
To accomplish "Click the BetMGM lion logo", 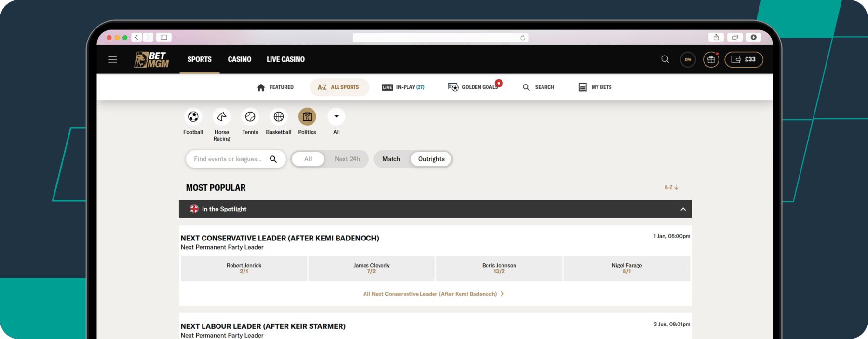I will tap(151, 59).
